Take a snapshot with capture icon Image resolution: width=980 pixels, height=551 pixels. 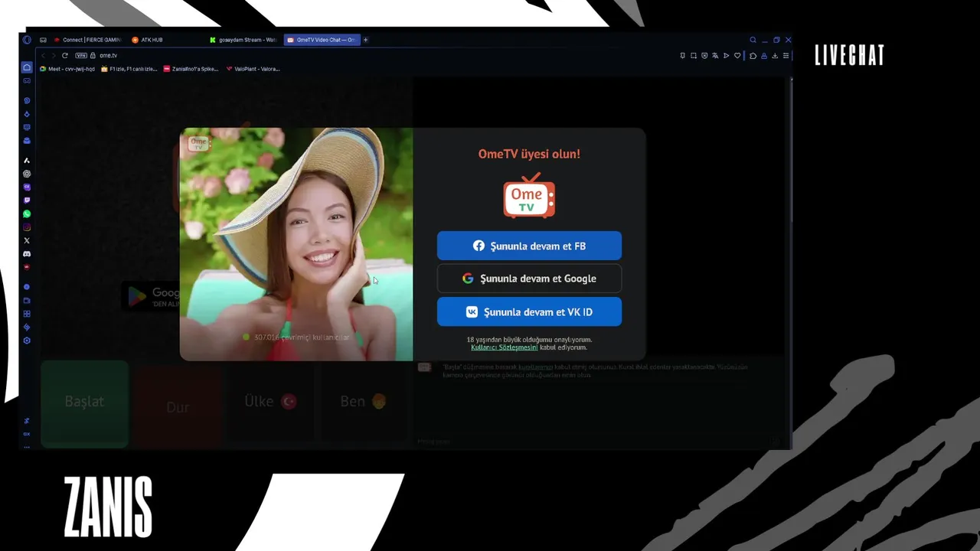point(694,55)
